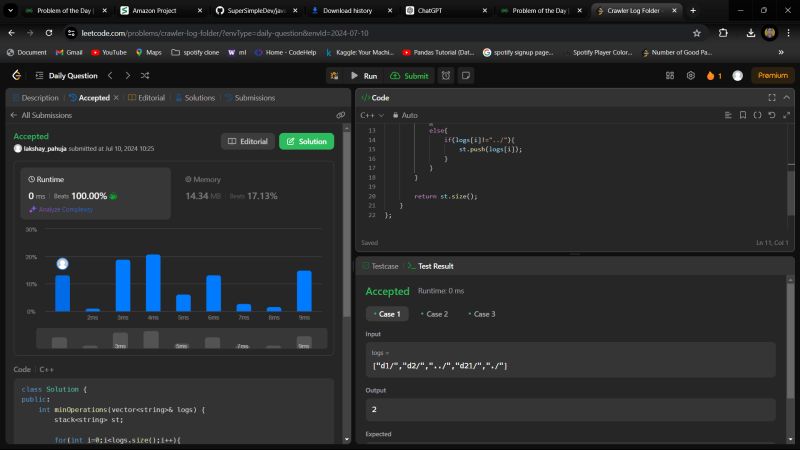The image size is (800, 450).
Task: Select test Case 2
Action: [435, 314]
